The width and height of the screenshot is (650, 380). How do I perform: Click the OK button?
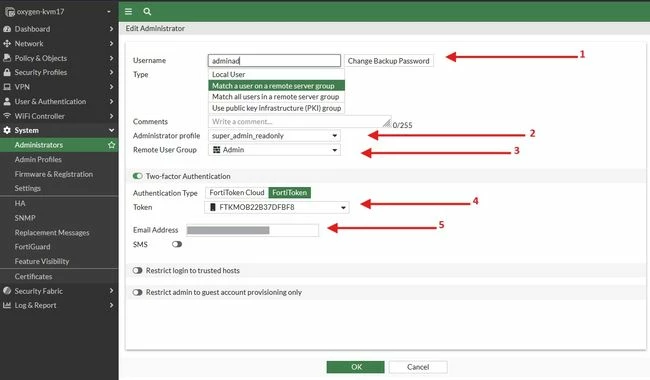point(356,367)
